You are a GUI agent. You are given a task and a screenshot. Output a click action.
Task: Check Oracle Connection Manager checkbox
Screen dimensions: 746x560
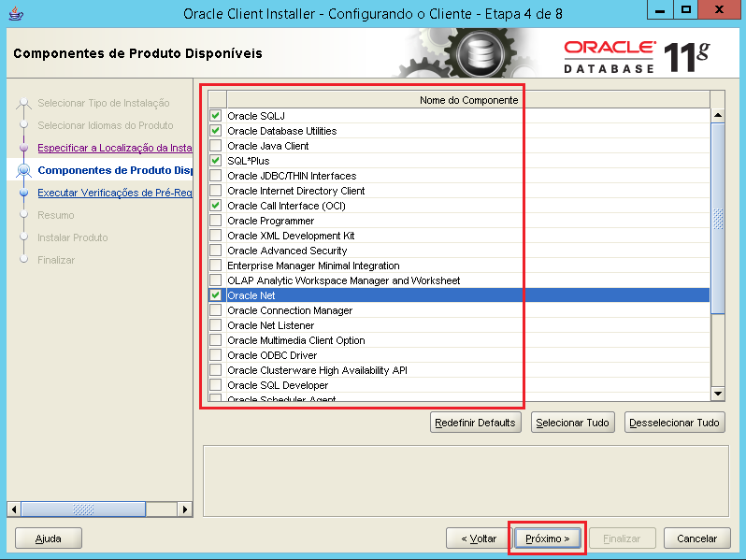[216, 310]
